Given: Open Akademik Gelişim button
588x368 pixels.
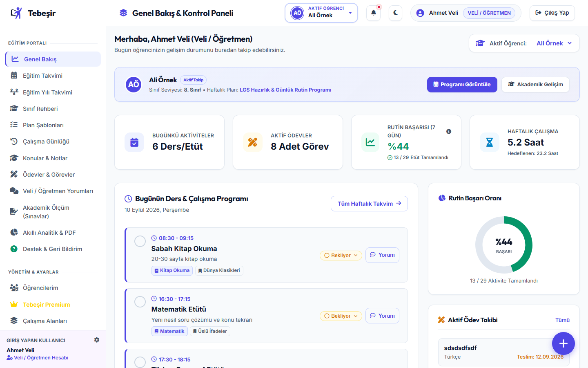Looking at the screenshot, I should click(x=535, y=85).
